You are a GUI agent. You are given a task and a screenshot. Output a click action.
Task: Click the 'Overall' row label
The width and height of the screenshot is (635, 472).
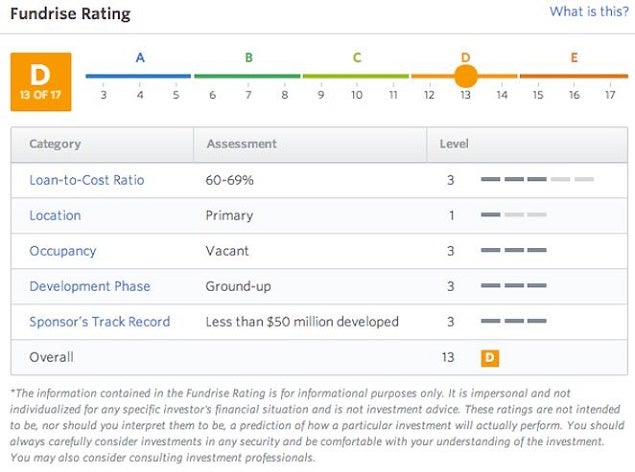tap(51, 357)
